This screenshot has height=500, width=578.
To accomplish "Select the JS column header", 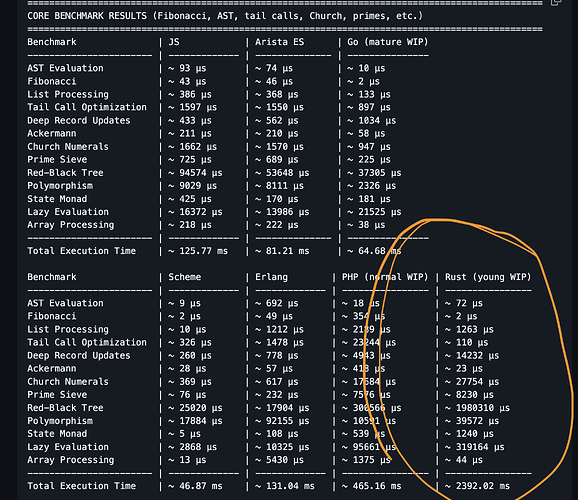I will click(174, 42).
